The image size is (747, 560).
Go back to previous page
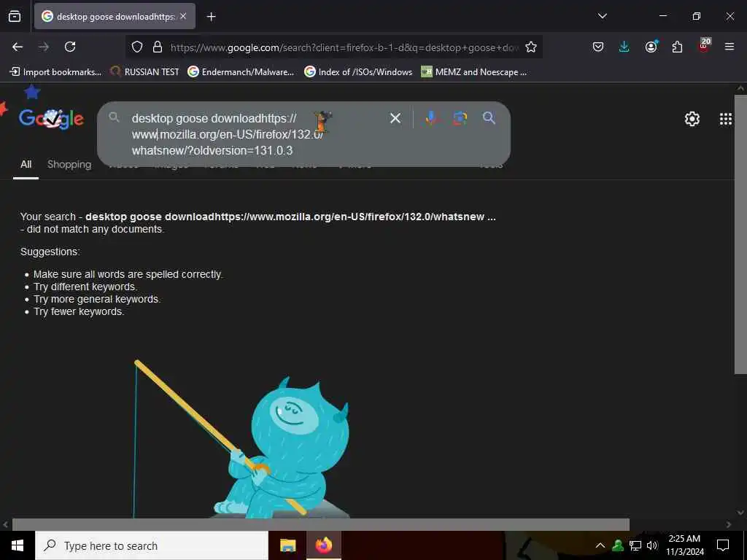click(x=18, y=47)
